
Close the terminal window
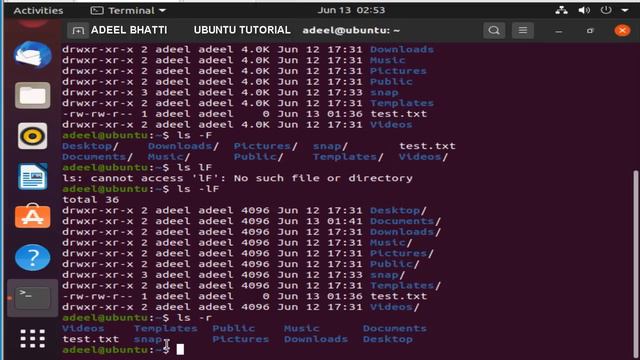tap(622, 31)
